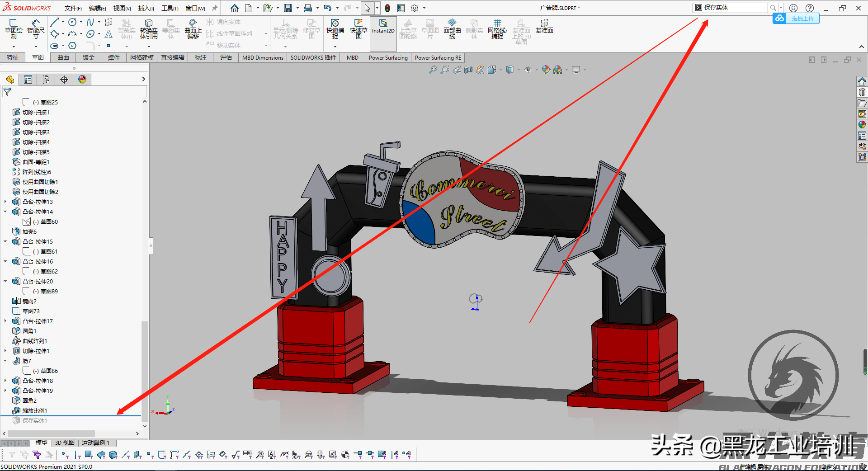Switch to the 运动算例1 tab at bottom
Screen dimensions: 868x471
click(x=96, y=443)
